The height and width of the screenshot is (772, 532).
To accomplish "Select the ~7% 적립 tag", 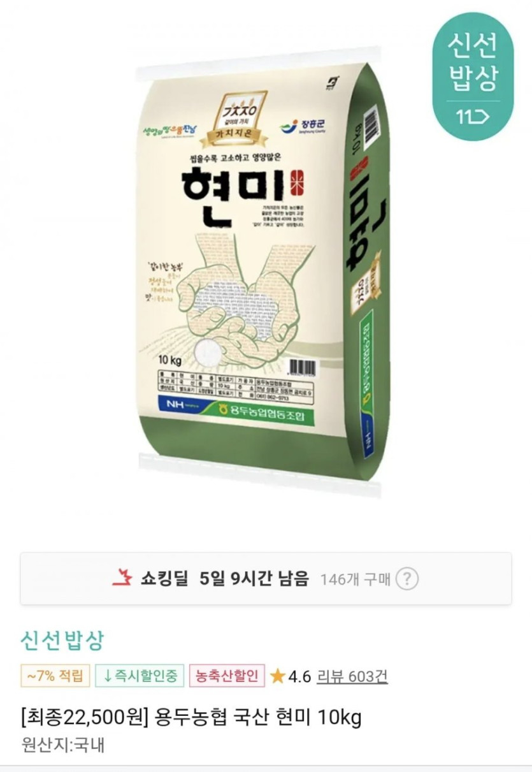I will click(55, 676).
